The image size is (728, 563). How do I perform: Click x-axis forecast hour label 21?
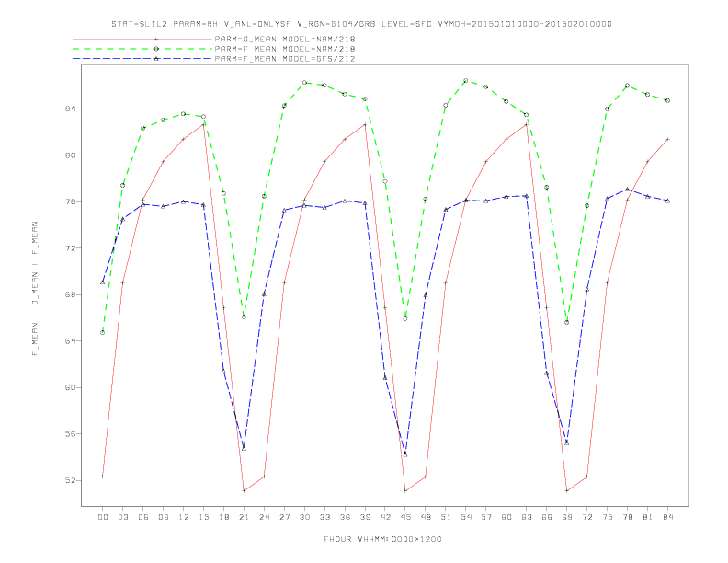[x=244, y=517]
